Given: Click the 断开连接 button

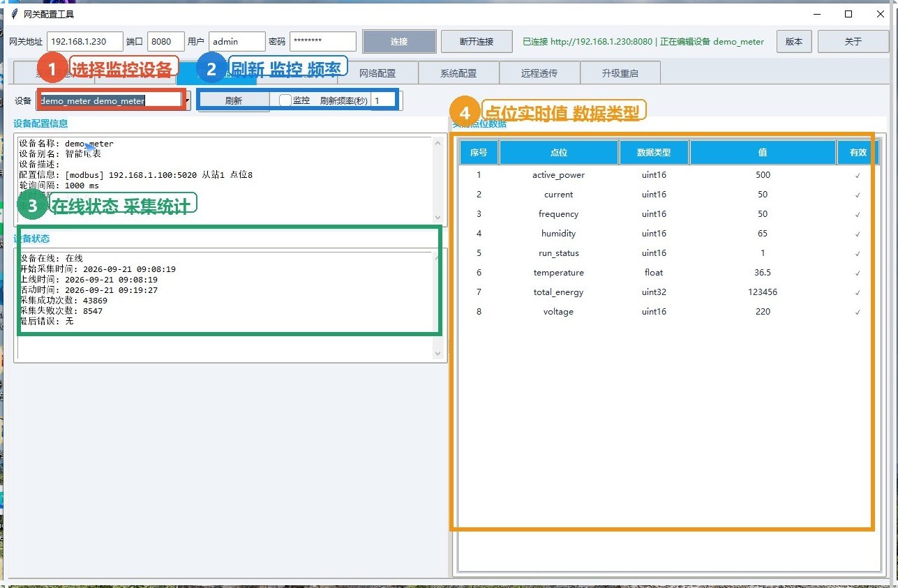Looking at the screenshot, I should pyautogui.click(x=477, y=41).
